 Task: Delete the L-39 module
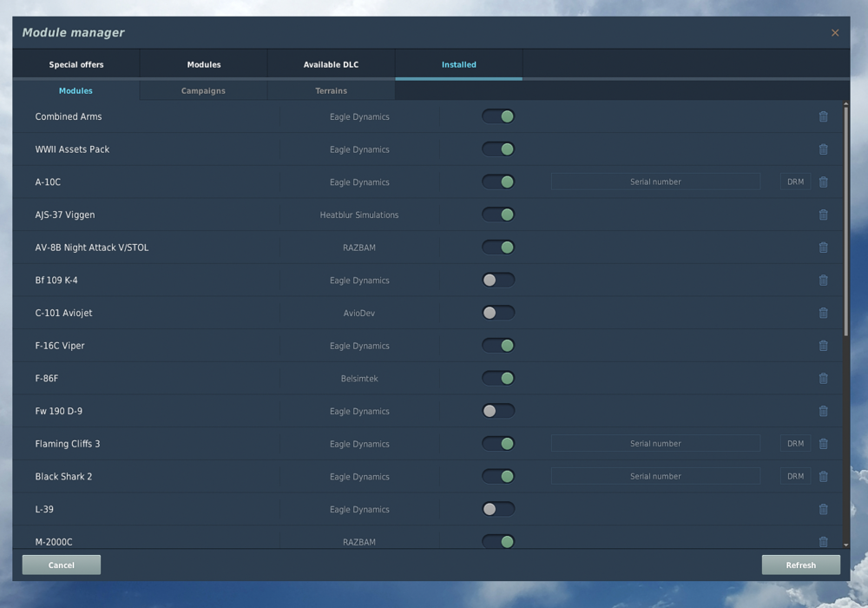pyautogui.click(x=823, y=508)
